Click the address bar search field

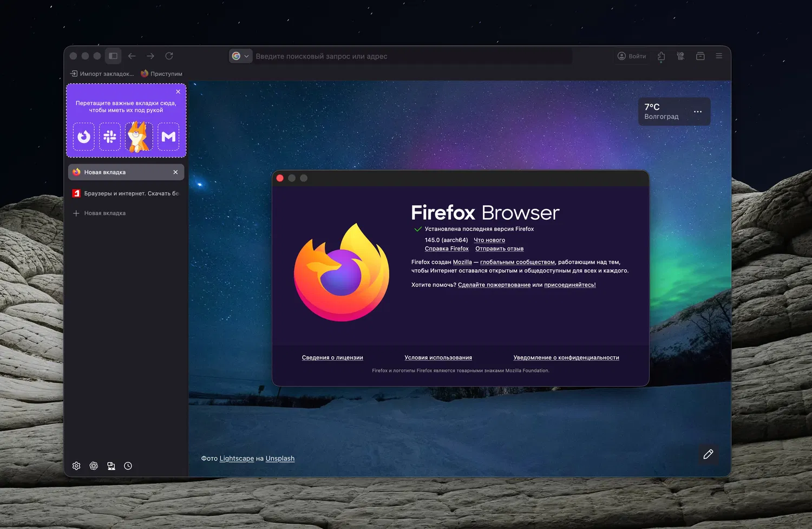click(x=411, y=56)
